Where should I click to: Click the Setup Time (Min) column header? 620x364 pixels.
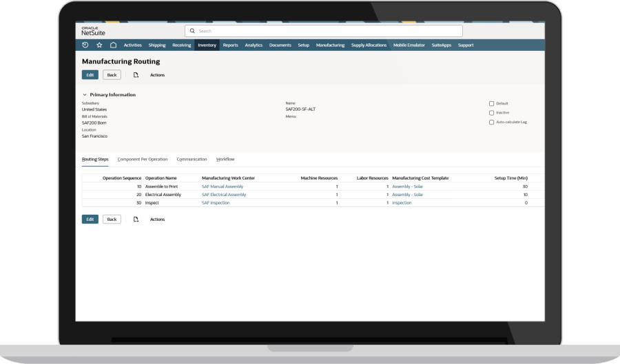(511, 178)
